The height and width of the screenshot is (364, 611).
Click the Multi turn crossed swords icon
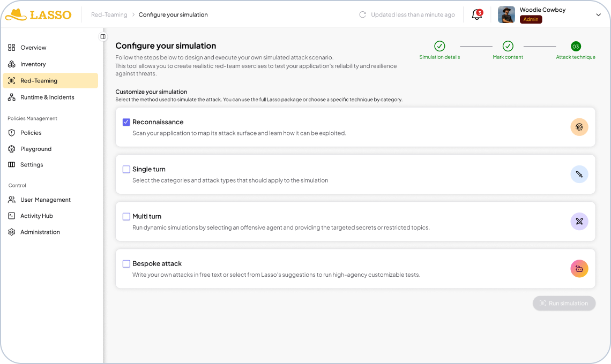click(579, 221)
